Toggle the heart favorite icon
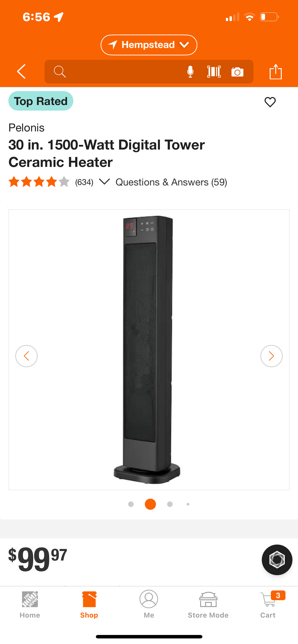 (270, 102)
